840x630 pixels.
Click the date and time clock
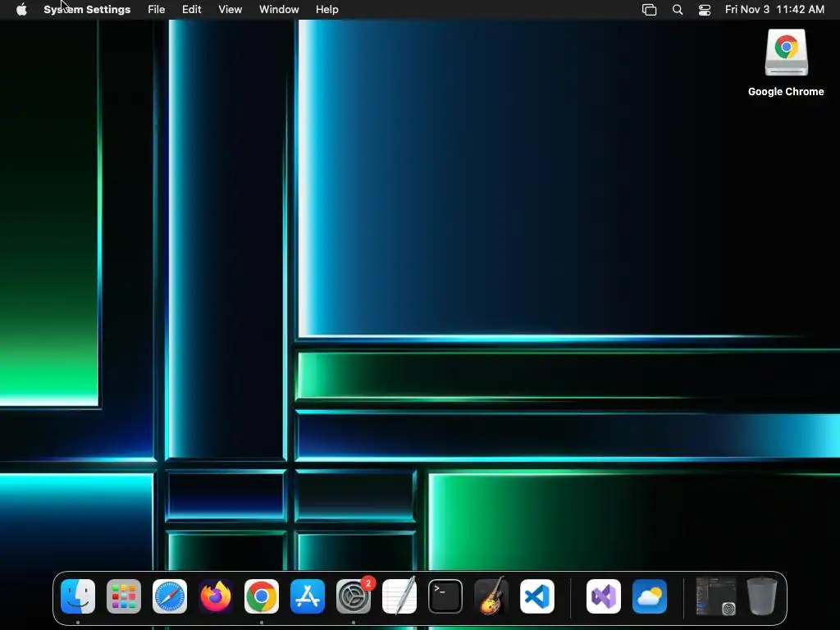coord(774,10)
